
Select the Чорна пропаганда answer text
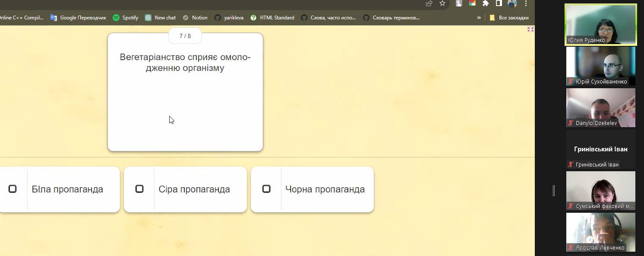(x=325, y=189)
